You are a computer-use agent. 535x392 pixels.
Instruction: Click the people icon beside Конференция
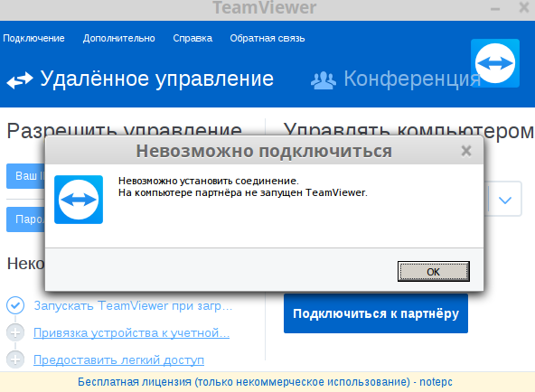[324, 80]
